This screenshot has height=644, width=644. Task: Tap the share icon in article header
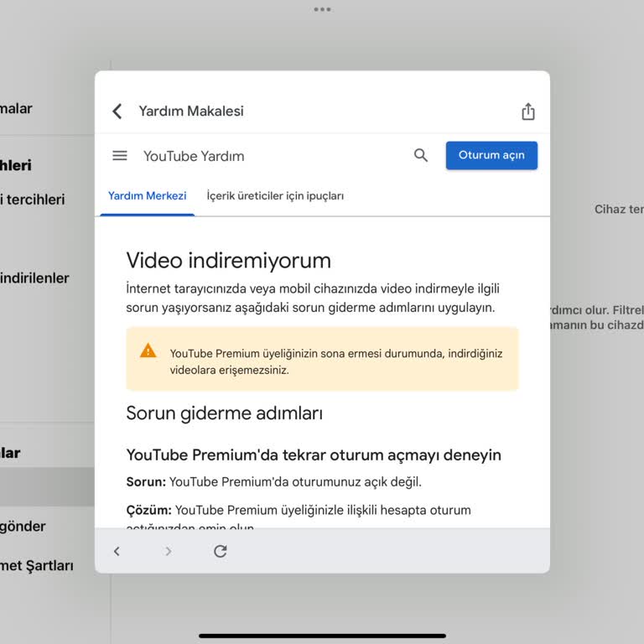528,112
